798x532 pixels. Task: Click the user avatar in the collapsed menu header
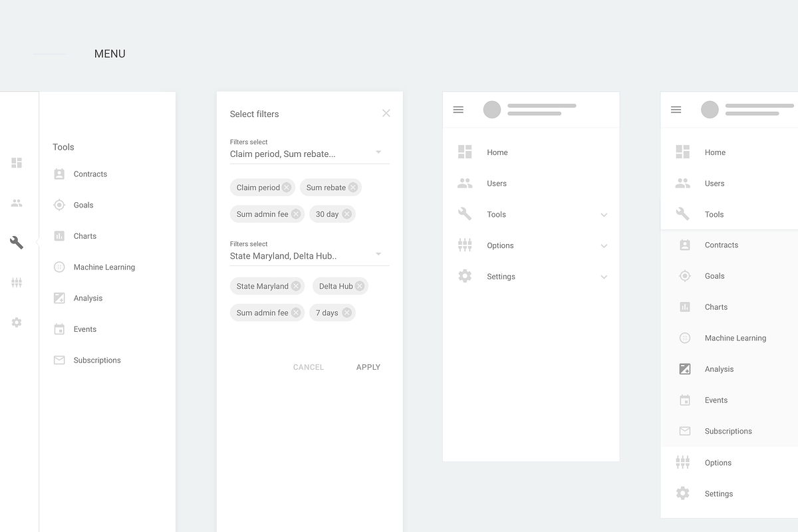492,110
